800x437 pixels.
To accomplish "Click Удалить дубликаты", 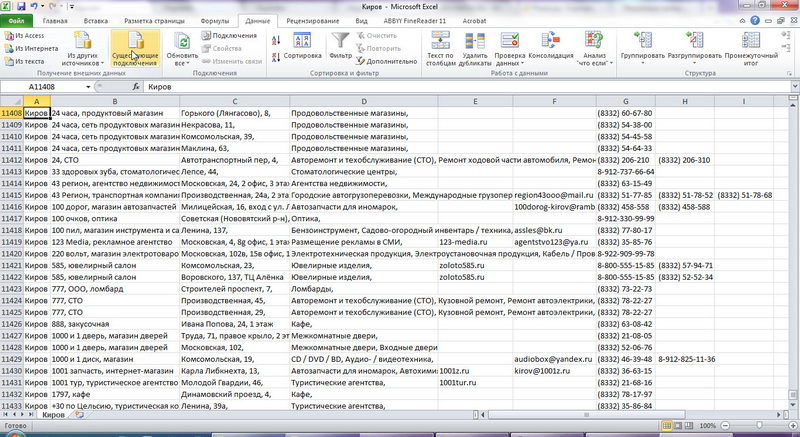I will (x=476, y=49).
